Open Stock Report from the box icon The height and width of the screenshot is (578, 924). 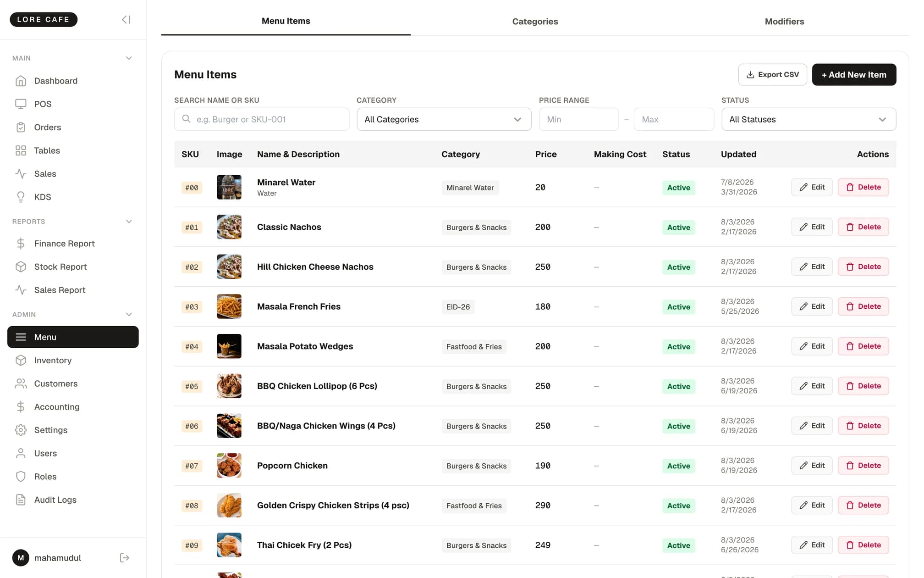[x=21, y=267]
